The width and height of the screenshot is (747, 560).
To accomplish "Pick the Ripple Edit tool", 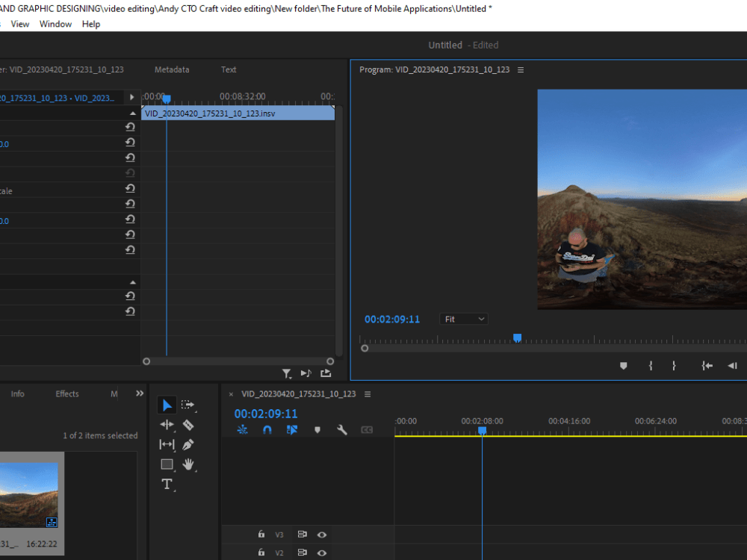I will [x=167, y=425].
